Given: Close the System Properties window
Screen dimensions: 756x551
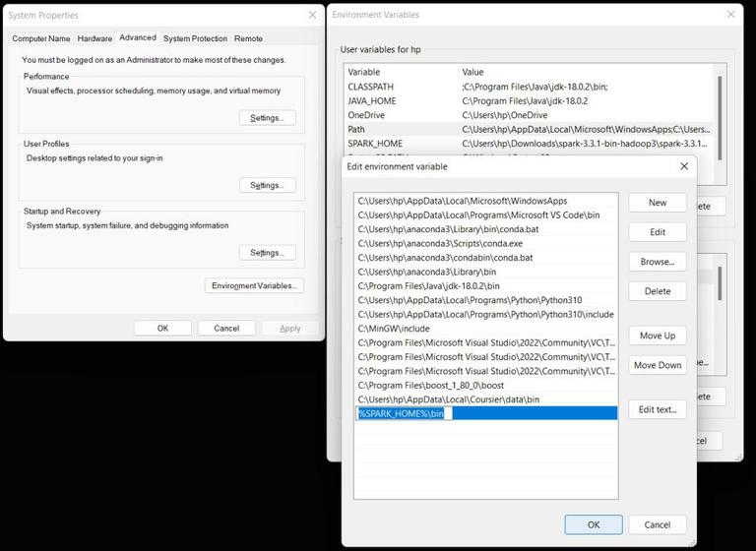Looking at the screenshot, I should [x=312, y=15].
